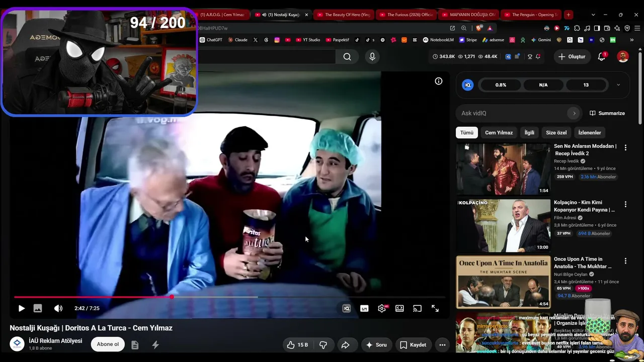644x362 pixels.
Task: Open the video player settings gear
Action: [382, 308]
